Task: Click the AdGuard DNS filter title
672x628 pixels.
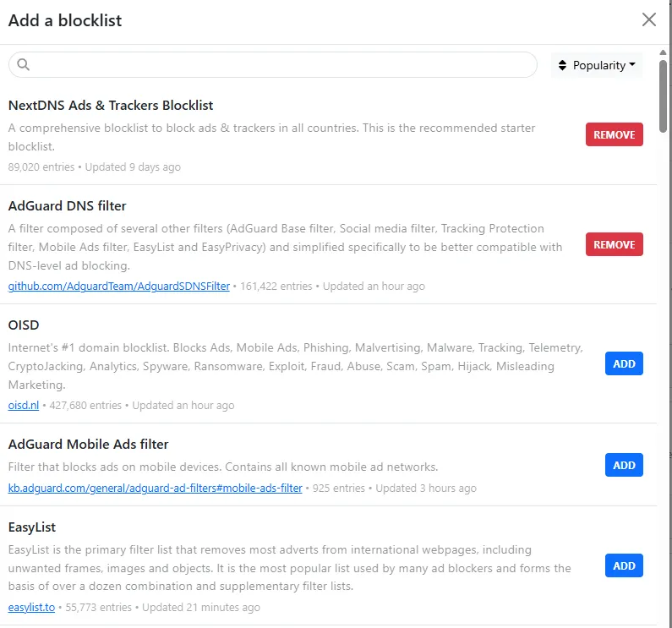Action: pyautogui.click(x=67, y=205)
